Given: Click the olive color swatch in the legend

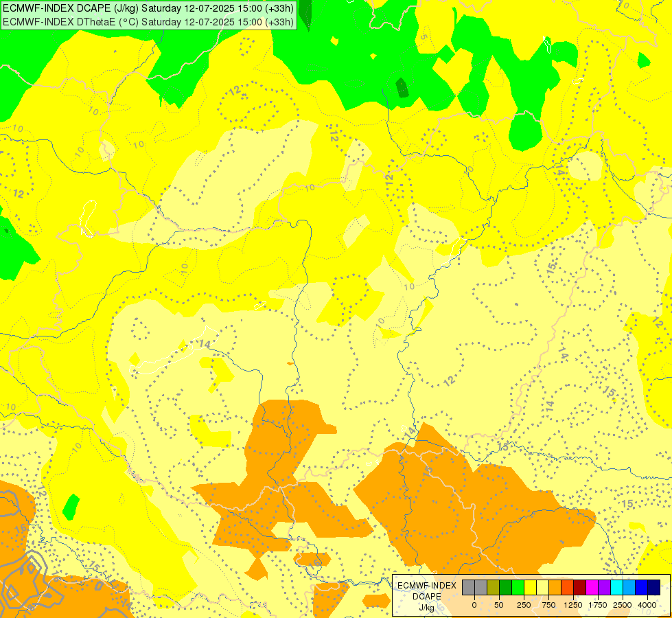Looking at the screenshot, I should [494, 587].
